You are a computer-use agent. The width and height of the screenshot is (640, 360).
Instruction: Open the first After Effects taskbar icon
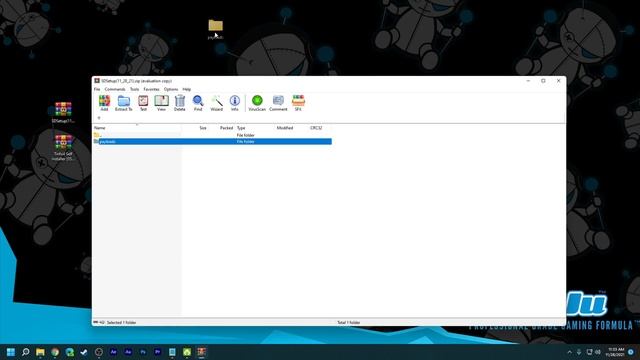113,352
